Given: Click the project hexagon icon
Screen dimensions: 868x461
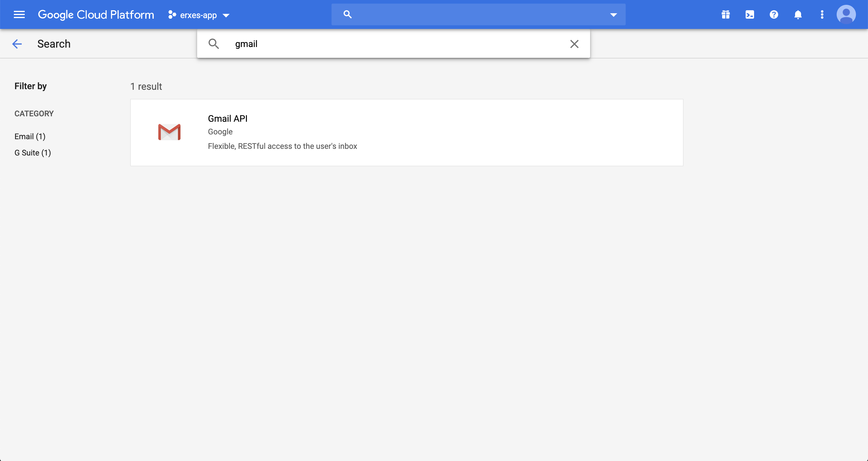Looking at the screenshot, I should coord(172,15).
